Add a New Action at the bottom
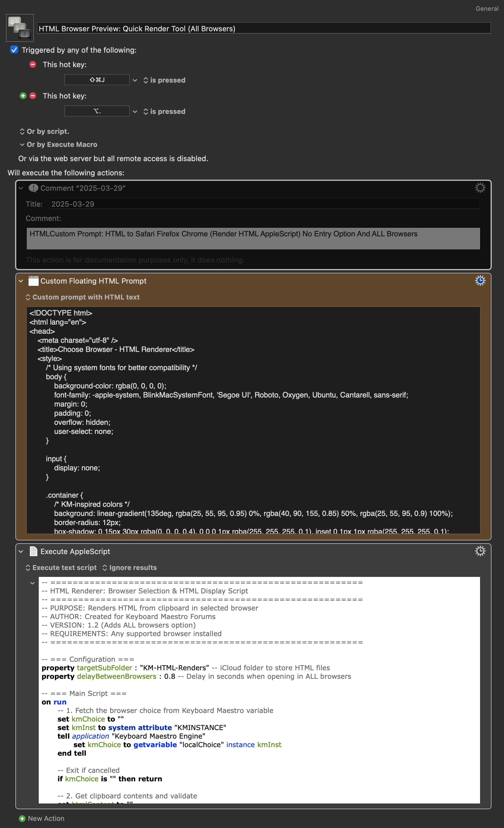The height and width of the screenshot is (828, 504). (42, 818)
